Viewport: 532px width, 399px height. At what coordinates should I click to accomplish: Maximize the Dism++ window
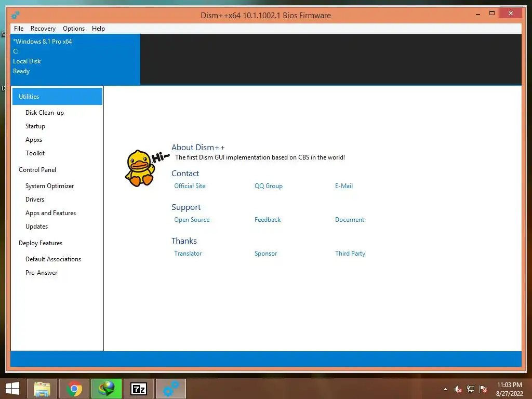click(492, 13)
